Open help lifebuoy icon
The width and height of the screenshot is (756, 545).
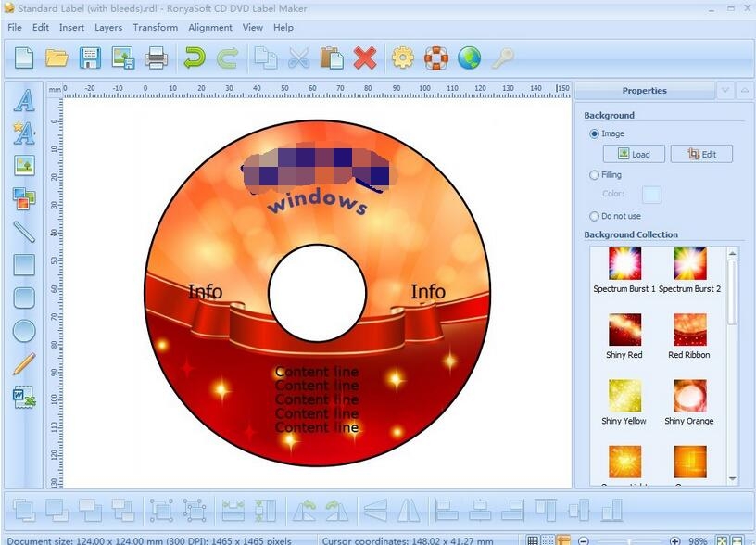pos(435,58)
